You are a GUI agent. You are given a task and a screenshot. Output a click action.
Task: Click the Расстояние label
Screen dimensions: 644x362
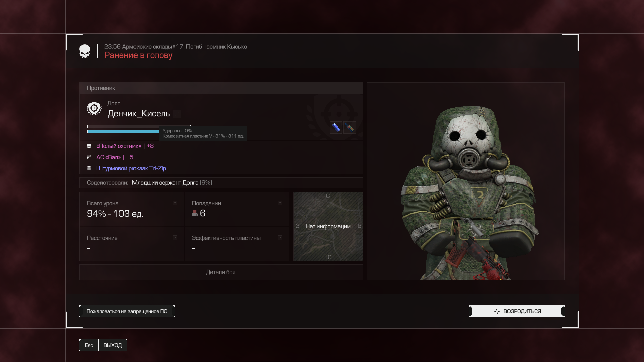pyautogui.click(x=102, y=238)
